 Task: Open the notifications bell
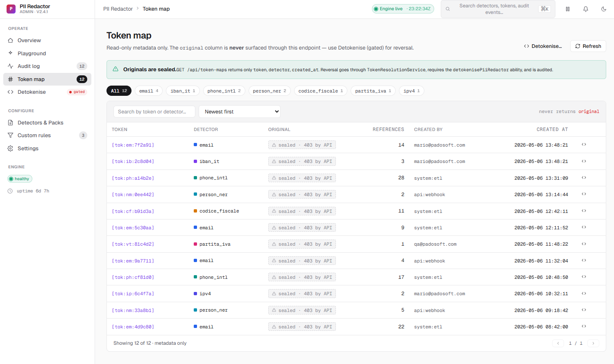point(586,9)
